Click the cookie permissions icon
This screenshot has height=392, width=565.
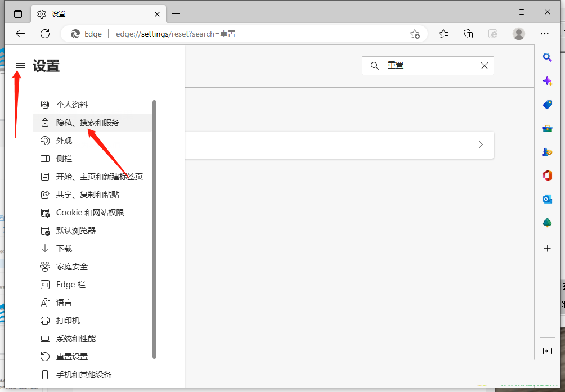(x=45, y=213)
